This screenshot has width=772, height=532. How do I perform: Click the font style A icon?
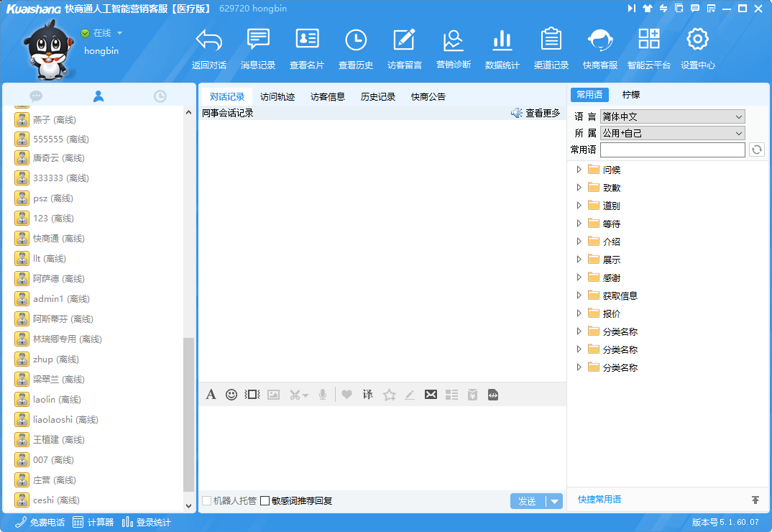[x=211, y=395]
